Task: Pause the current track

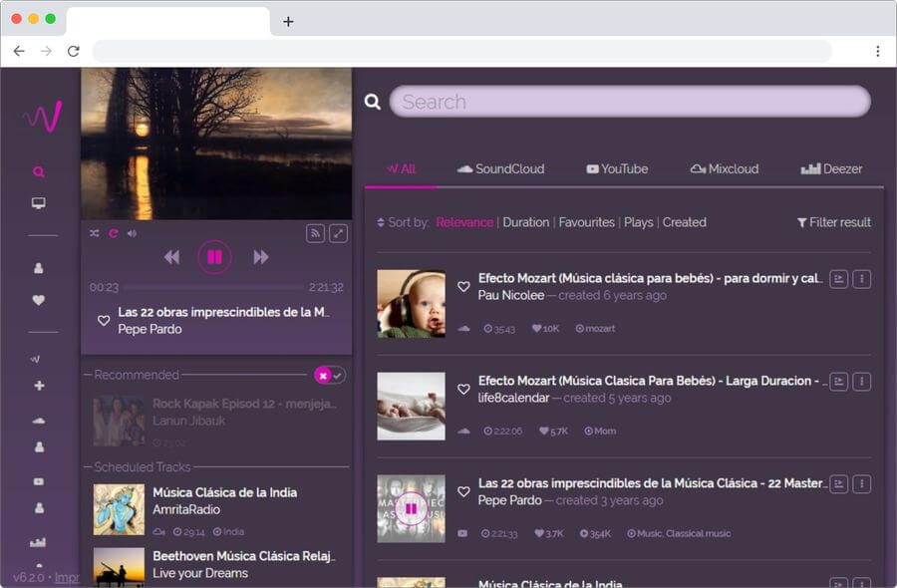Action: tap(214, 257)
